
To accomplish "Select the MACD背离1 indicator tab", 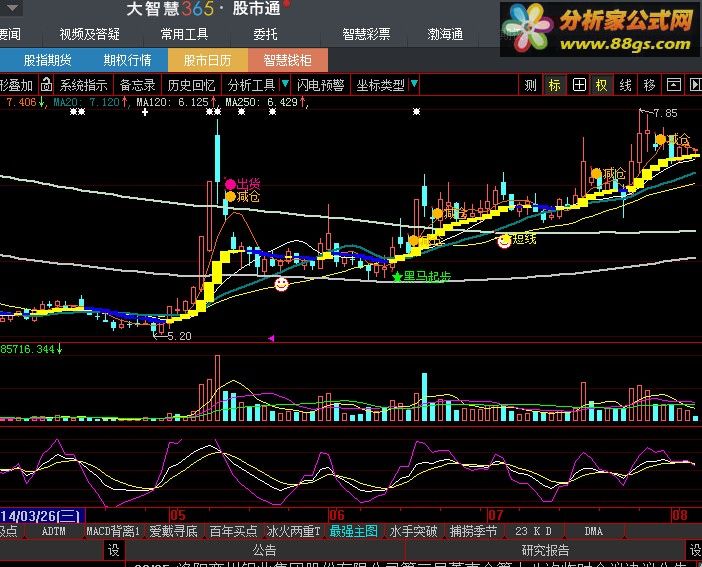I will 113,531.
